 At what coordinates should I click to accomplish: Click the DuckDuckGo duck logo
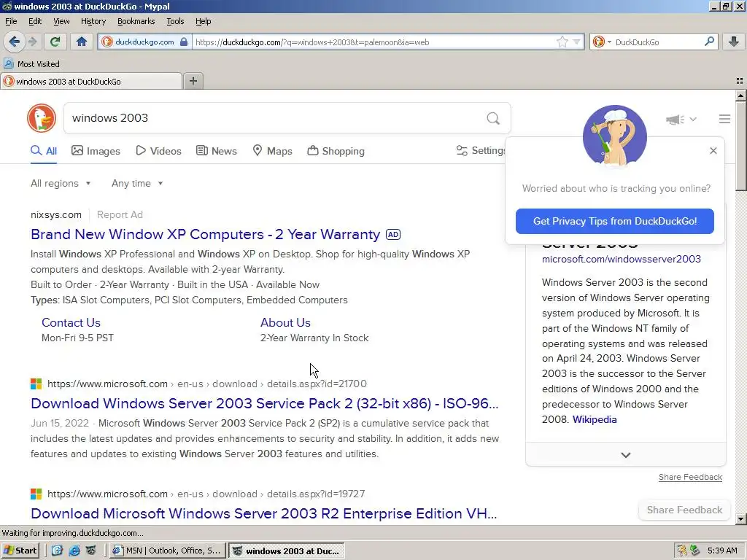[42, 118]
